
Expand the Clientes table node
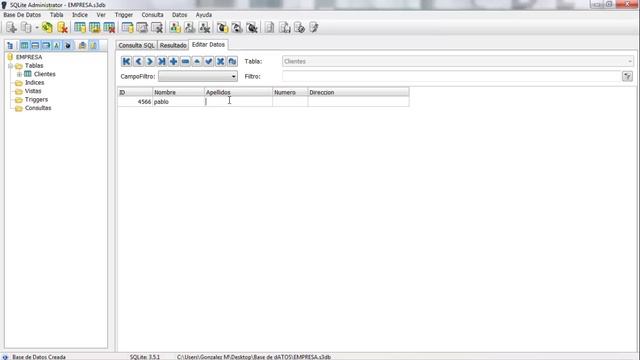click(19, 74)
